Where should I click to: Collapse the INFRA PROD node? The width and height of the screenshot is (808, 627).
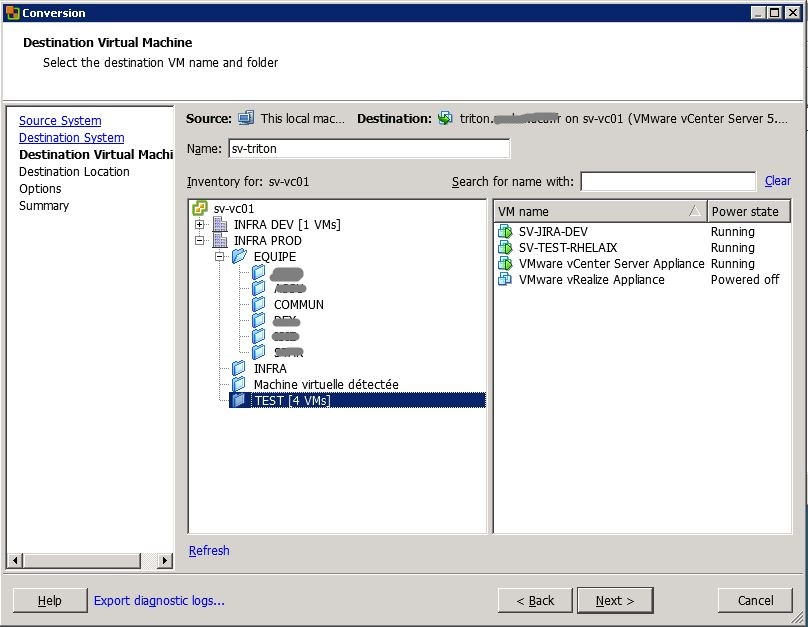(x=199, y=241)
